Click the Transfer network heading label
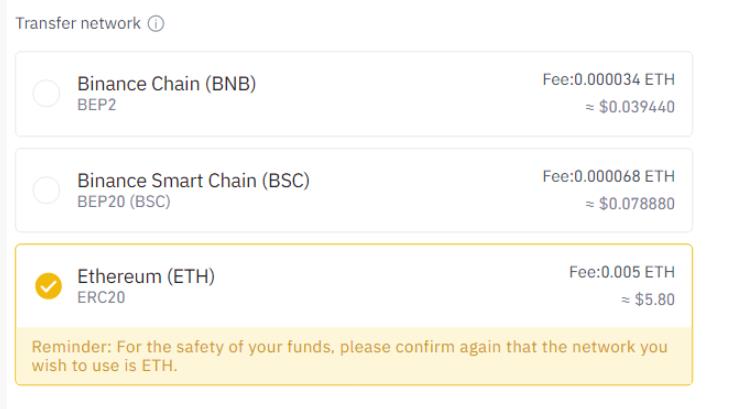The width and height of the screenshot is (746, 409). (x=78, y=24)
